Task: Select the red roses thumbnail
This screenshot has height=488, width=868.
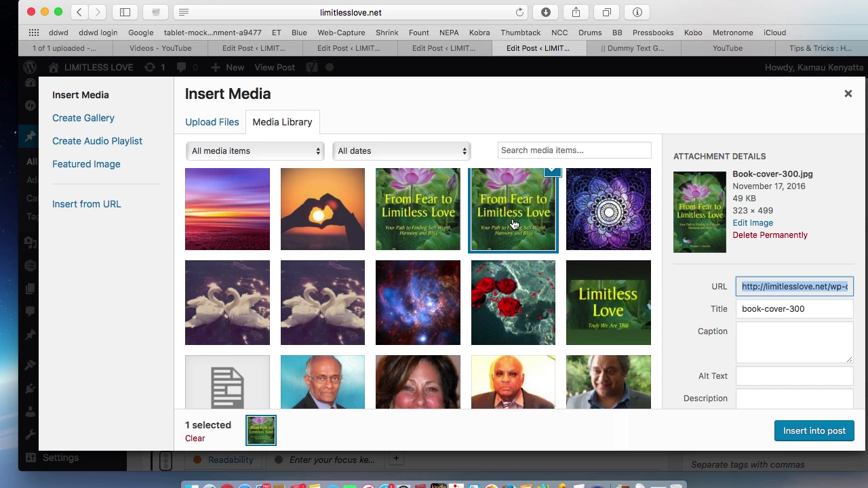Action: click(x=513, y=303)
